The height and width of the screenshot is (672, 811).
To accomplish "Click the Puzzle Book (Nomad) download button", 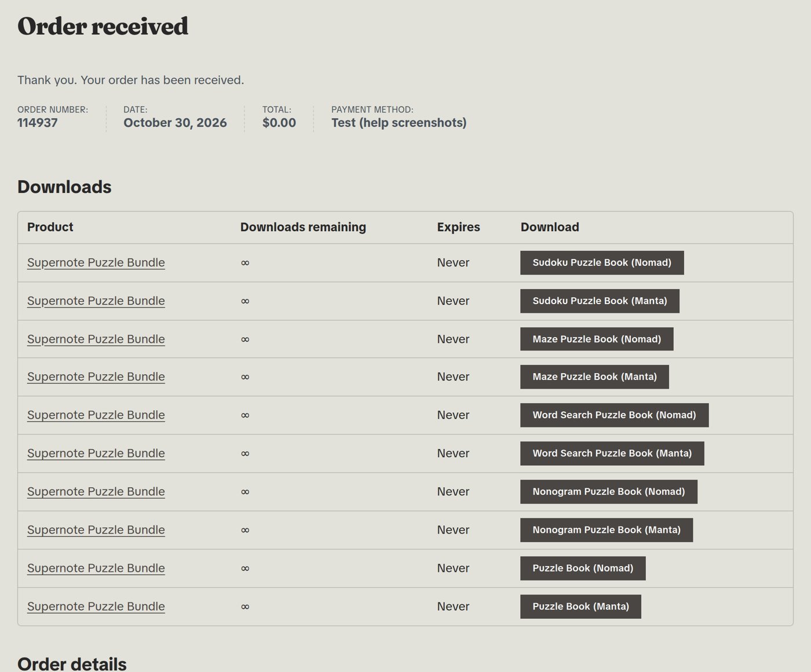I will (583, 568).
